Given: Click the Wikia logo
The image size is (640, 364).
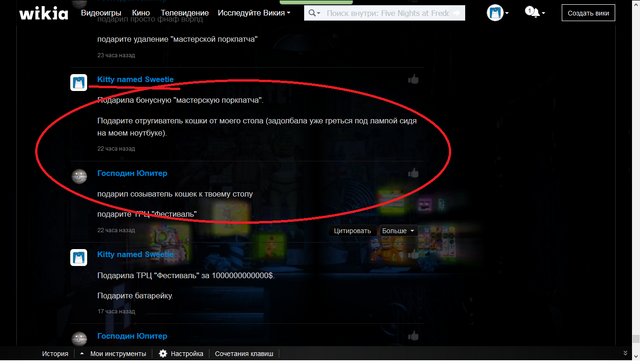Looking at the screenshot, I should pyautogui.click(x=44, y=14).
